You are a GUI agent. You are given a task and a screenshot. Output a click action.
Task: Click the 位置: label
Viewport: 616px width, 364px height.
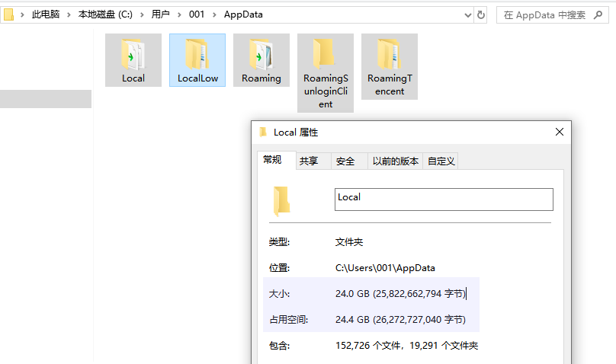279,268
